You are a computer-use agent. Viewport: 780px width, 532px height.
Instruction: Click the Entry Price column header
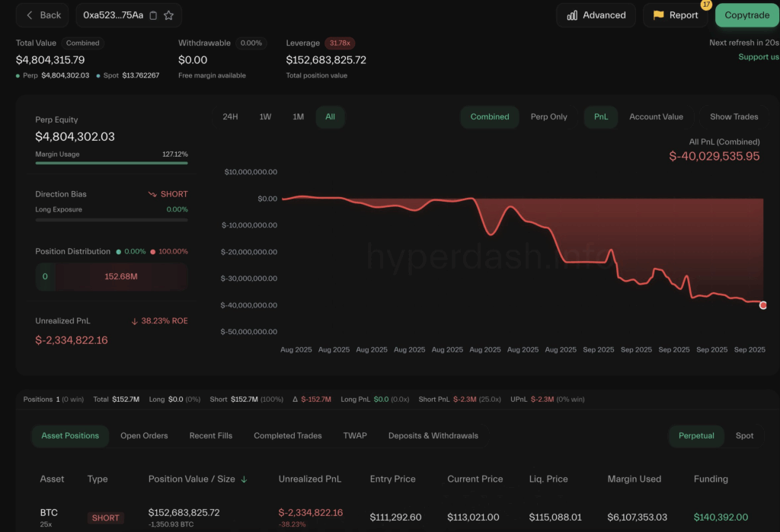click(392, 479)
